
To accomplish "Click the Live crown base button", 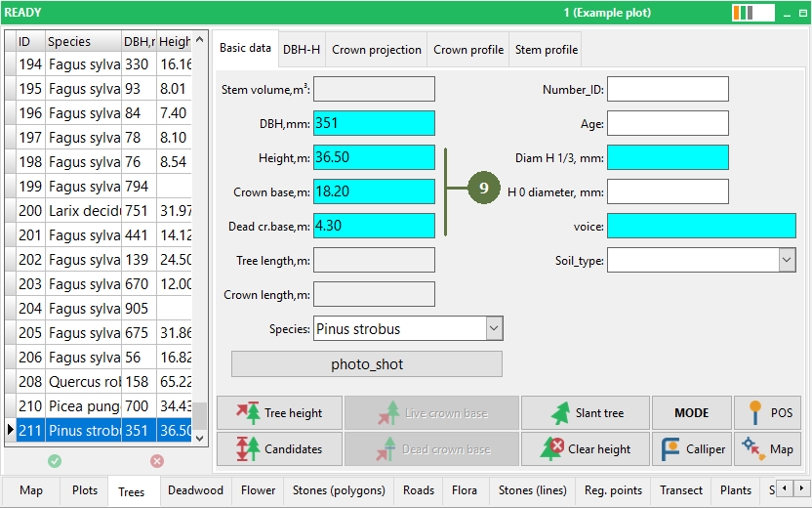I will click(x=432, y=412).
